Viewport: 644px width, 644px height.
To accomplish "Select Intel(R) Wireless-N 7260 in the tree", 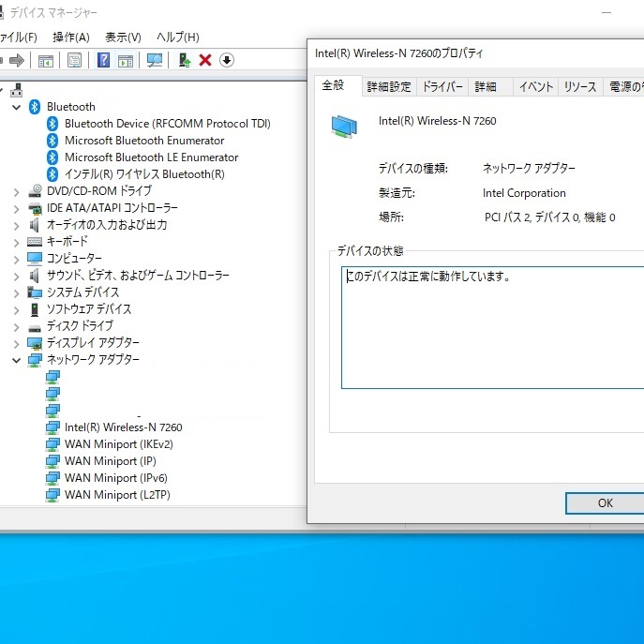I will (x=123, y=427).
